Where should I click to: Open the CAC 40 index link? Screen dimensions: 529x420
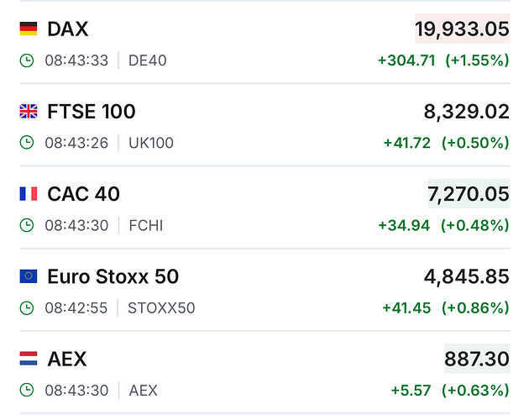[84, 194]
